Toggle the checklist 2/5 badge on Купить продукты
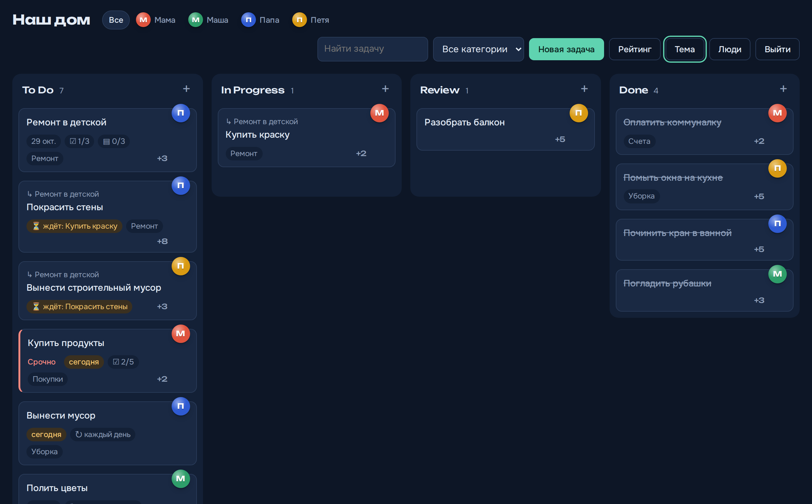The width and height of the screenshot is (812, 504). (123, 362)
